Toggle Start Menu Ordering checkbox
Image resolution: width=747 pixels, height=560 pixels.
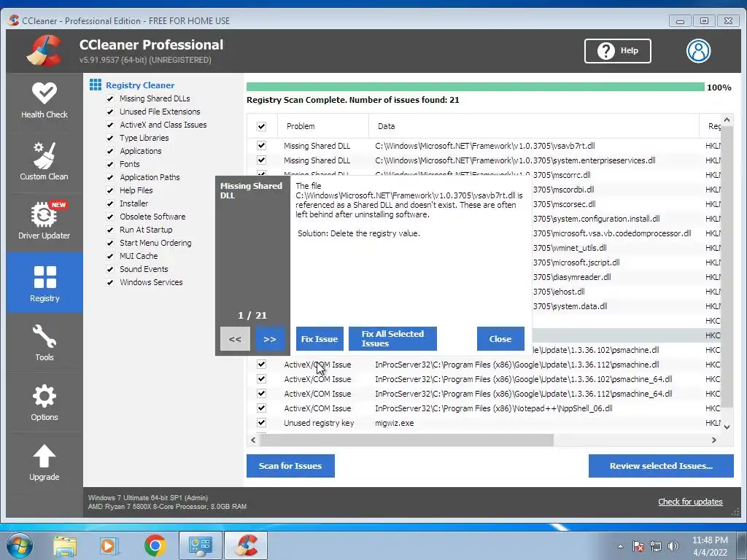(x=110, y=243)
